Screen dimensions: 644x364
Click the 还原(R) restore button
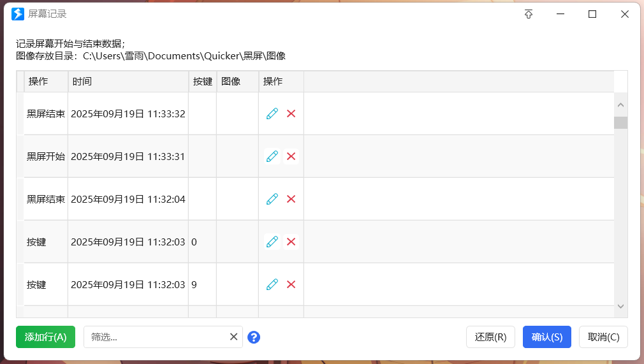(x=490, y=337)
